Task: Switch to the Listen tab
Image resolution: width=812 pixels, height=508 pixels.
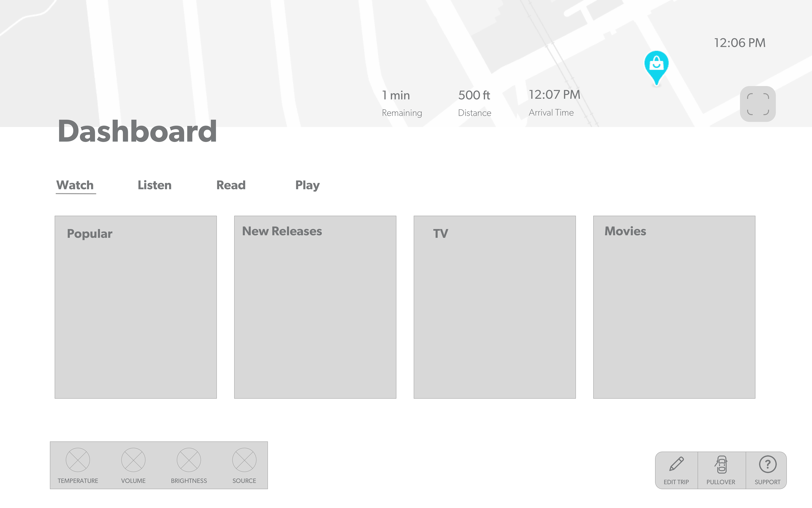Action: click(155, 185)
